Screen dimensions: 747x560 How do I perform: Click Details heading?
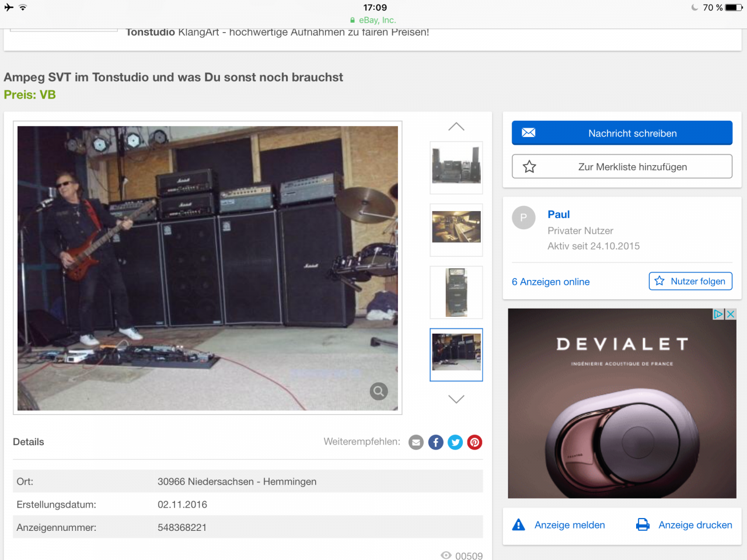tap(29, 442)
